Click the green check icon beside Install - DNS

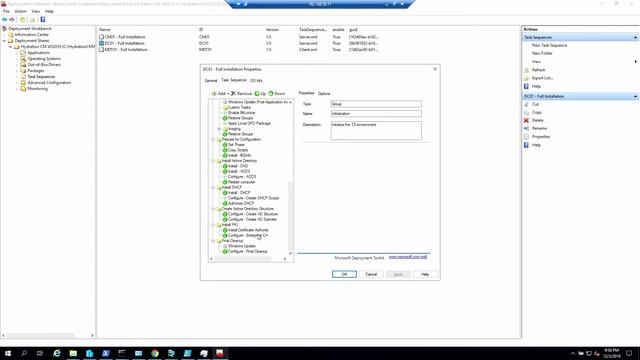[225, 166]
